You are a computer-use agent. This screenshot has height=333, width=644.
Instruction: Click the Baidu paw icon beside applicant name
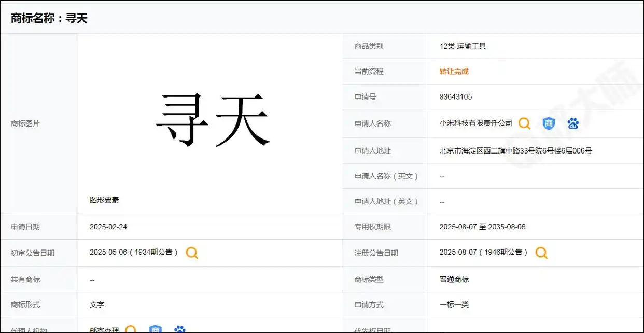point(573,123)
